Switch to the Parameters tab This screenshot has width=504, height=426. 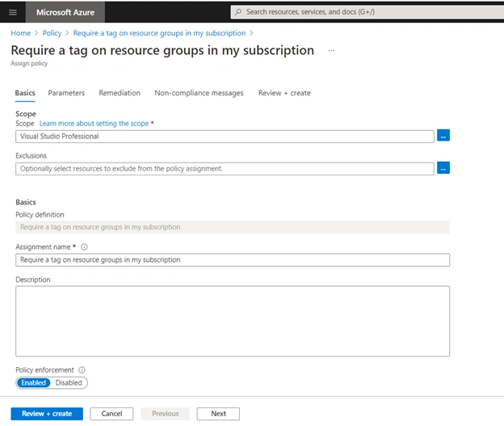(x=66, y=93)
